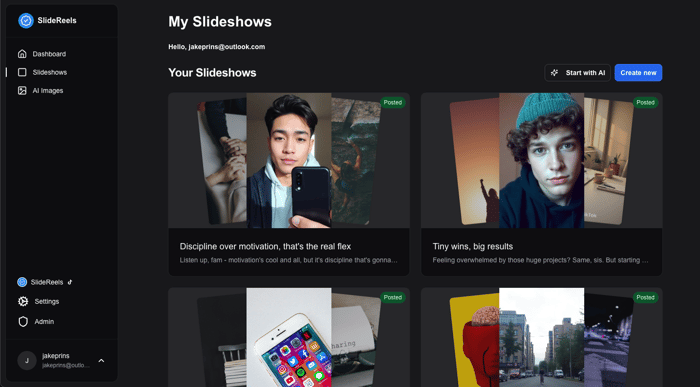
Task: Open Dashboard via its home icon
Action: click(x=22, y=54)
